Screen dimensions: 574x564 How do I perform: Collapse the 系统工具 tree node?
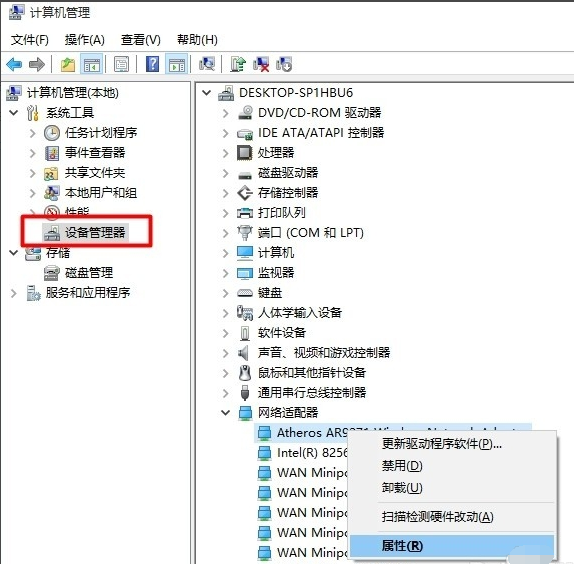[14, 113]
